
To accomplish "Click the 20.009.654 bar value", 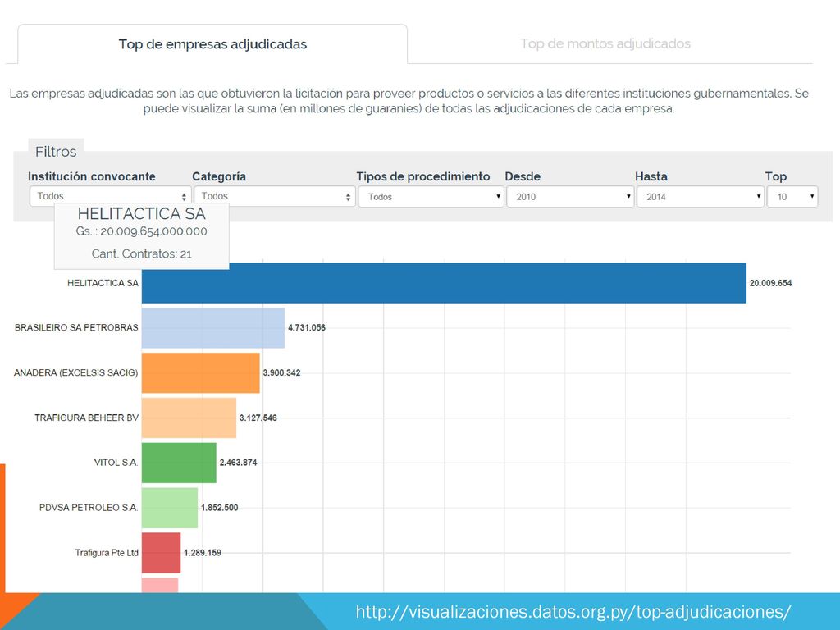I will 770,283.
